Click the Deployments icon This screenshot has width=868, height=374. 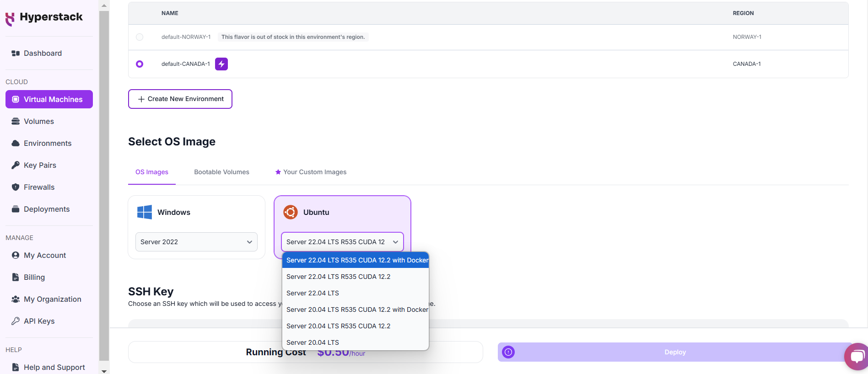[16, 209]
